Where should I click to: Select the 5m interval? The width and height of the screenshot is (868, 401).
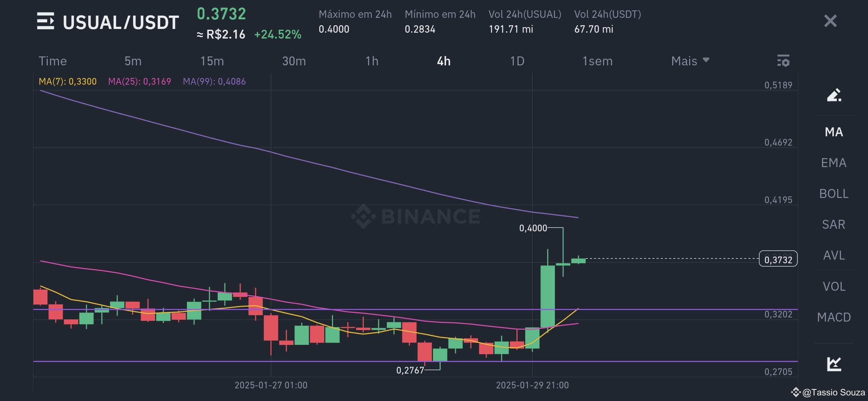pyautogui.click(x=133, y=61)
